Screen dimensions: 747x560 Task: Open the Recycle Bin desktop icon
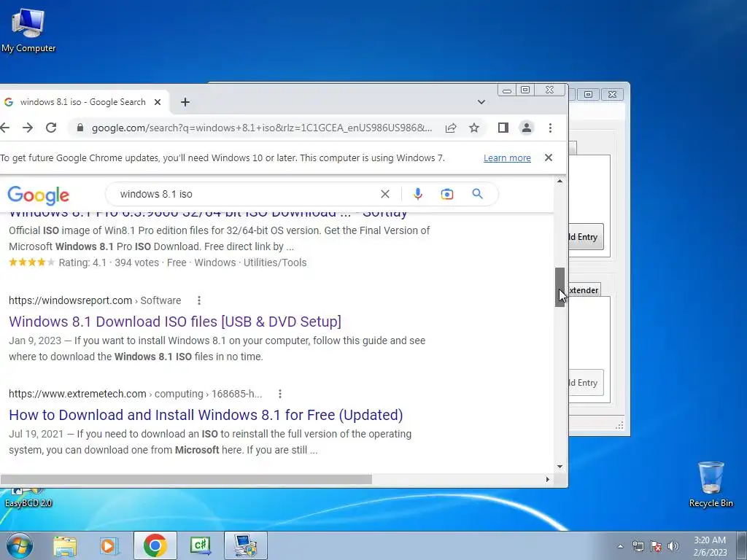[711, 484]
